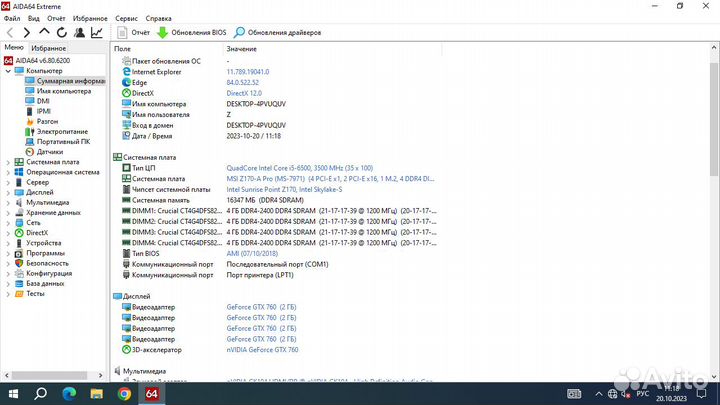Open the Internet Explorer version link 11.789.19041.0
The image size is (720, 405).
pos(248,72)
